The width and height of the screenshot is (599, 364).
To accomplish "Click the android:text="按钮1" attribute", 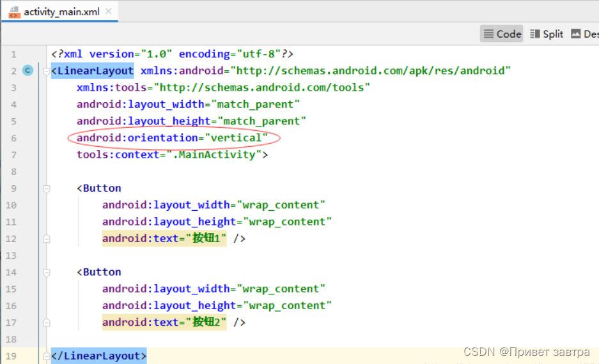I will click(x=164, y=238).
